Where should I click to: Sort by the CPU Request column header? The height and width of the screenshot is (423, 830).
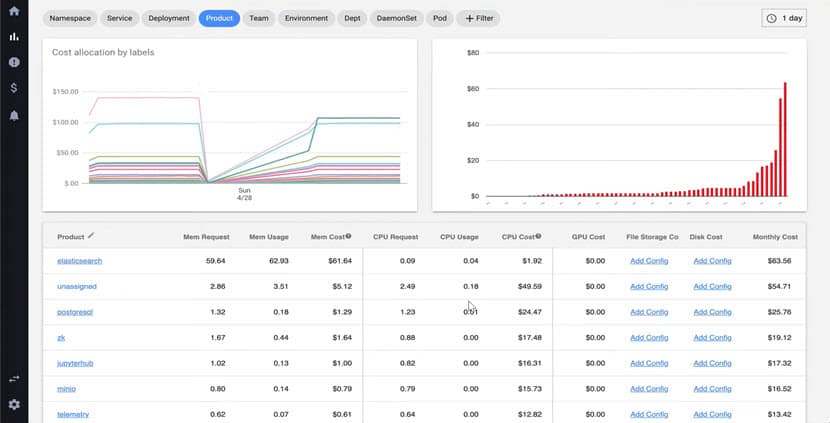(395, 237)
